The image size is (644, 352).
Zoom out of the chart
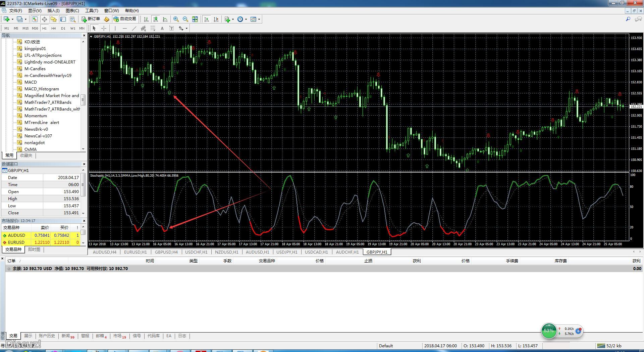185,19
